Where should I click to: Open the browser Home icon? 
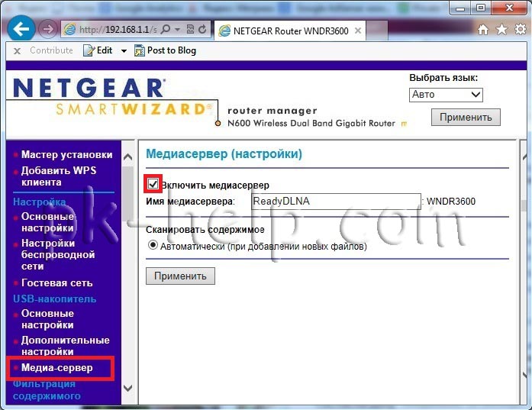(483, 30)
